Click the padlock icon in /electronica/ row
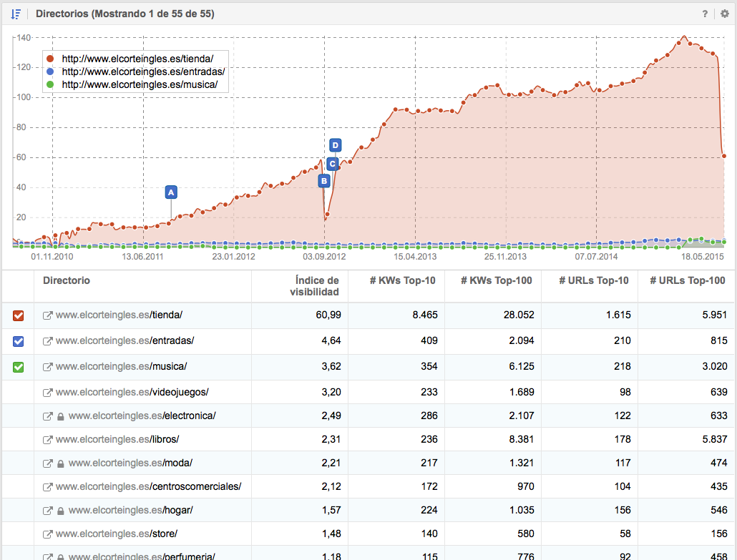The height and width of the screenshot is (560, 737). point(61,416)
